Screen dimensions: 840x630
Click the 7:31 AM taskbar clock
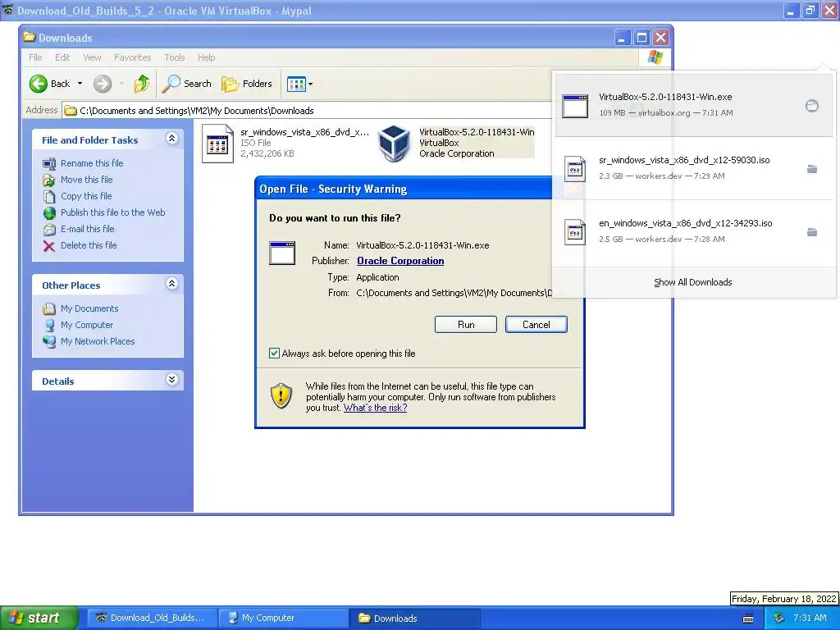810,618
